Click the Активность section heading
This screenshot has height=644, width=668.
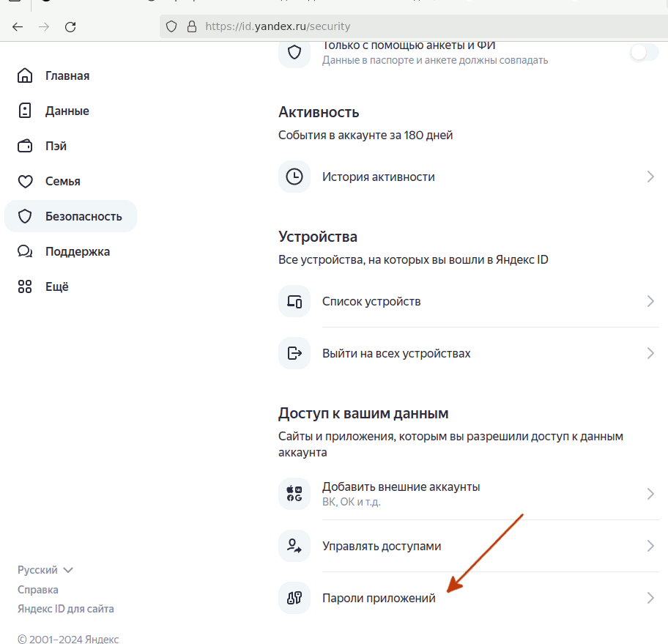319,112
